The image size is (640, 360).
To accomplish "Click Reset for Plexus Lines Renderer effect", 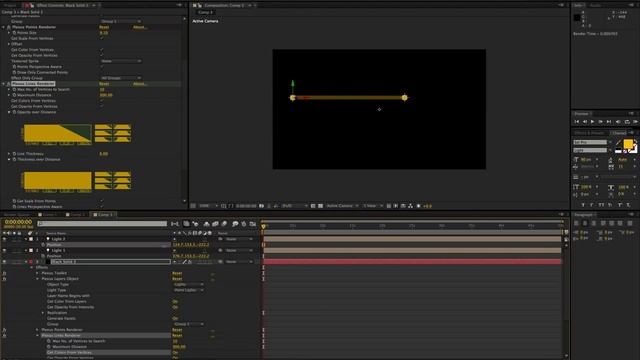I will pyautogui.click(x=104, y=84).
